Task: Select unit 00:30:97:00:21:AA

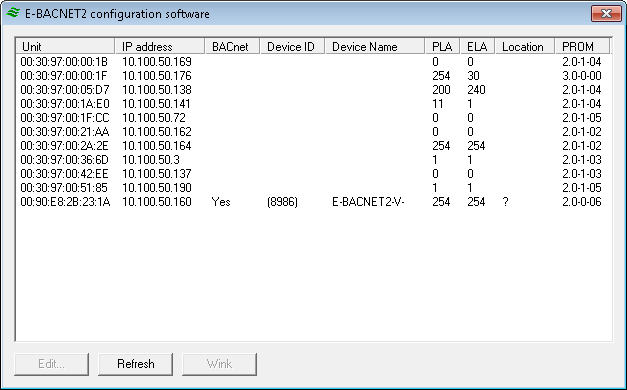Action: 65,132
